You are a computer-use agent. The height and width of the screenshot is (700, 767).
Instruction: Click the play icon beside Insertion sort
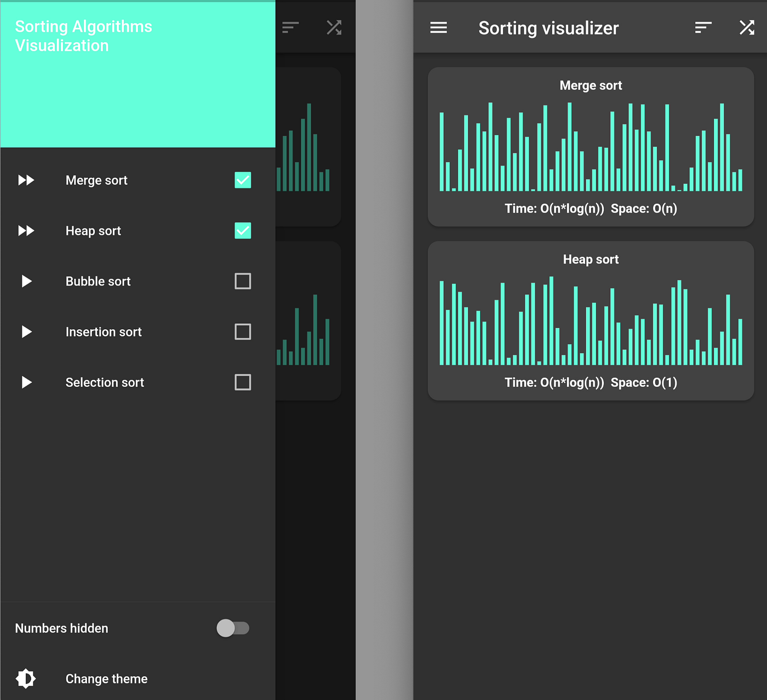(26, 331)
